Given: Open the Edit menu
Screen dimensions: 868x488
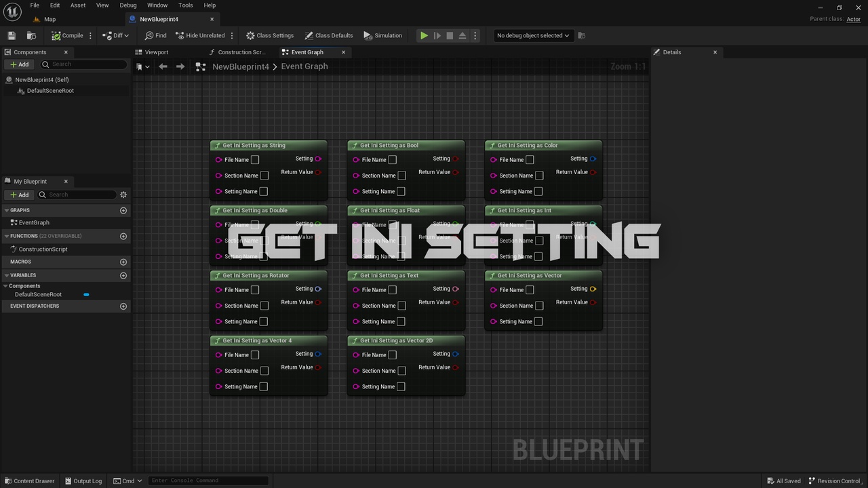Looking at the screenshot, I should click(55, 5).
